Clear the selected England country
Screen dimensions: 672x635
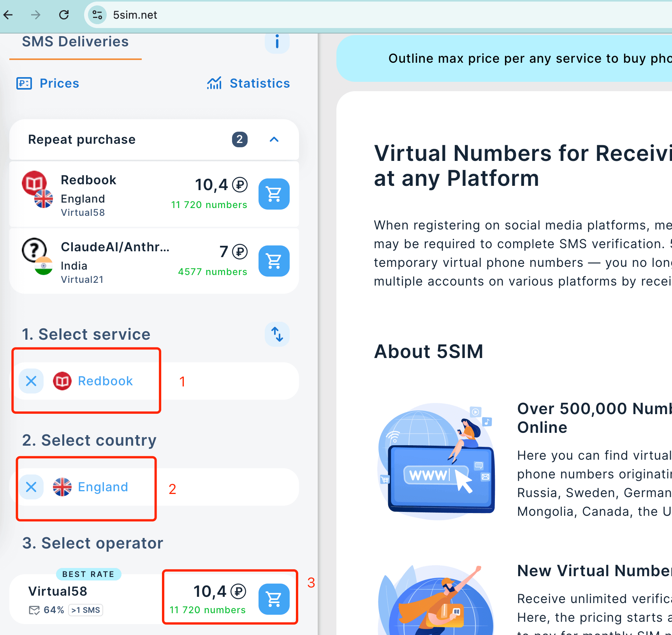pos(31,487)
